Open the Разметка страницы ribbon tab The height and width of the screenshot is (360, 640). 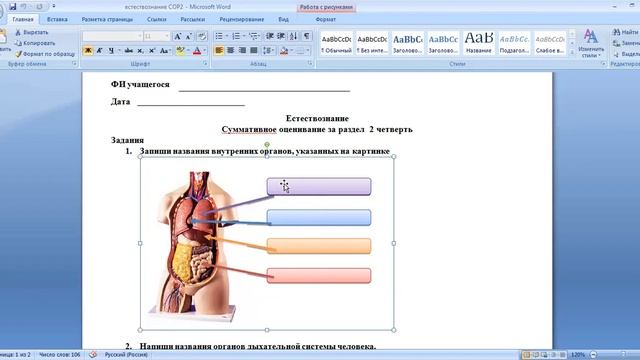click(107, 19)
